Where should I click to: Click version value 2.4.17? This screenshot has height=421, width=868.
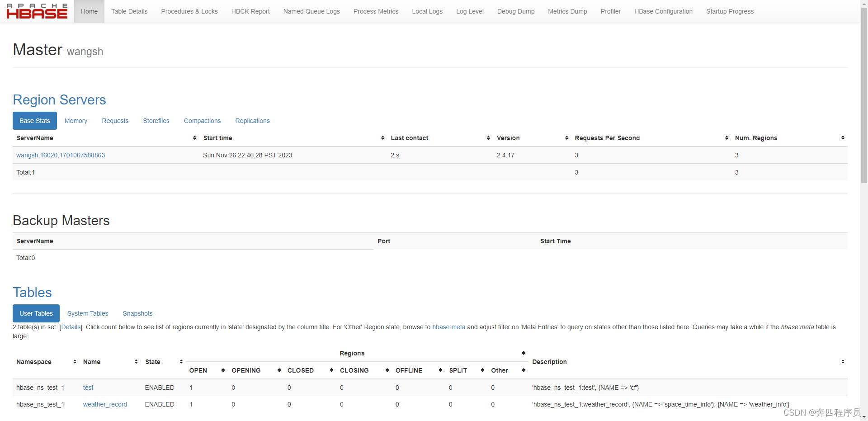pos(505,155)
